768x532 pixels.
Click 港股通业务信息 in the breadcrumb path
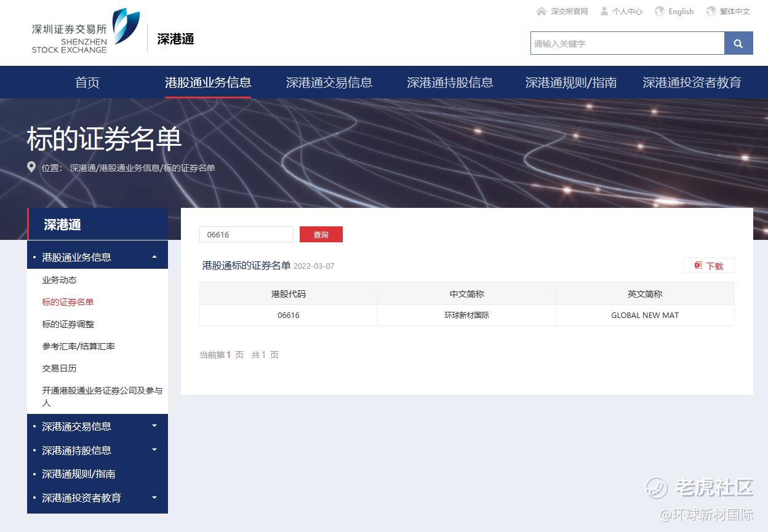[x=130, y=168]
